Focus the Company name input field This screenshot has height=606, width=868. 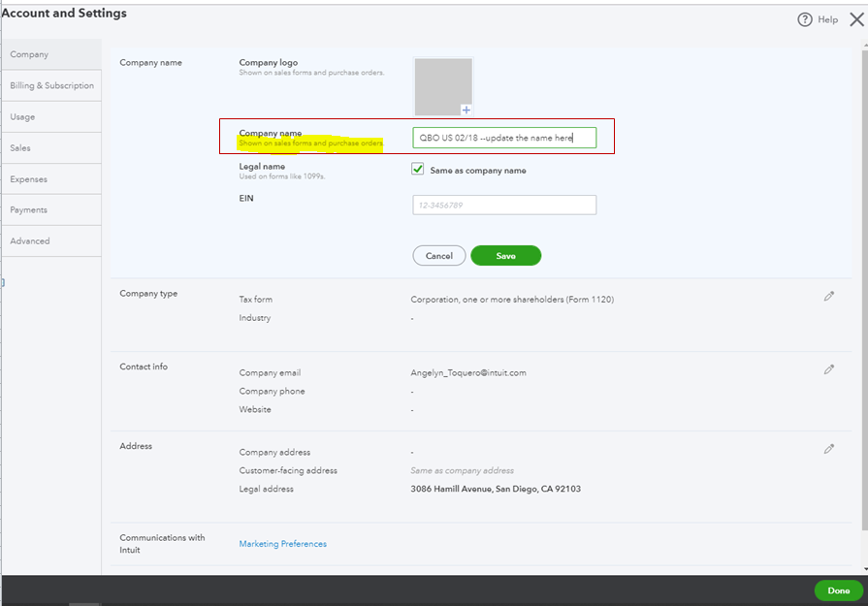tap(504, 138)
